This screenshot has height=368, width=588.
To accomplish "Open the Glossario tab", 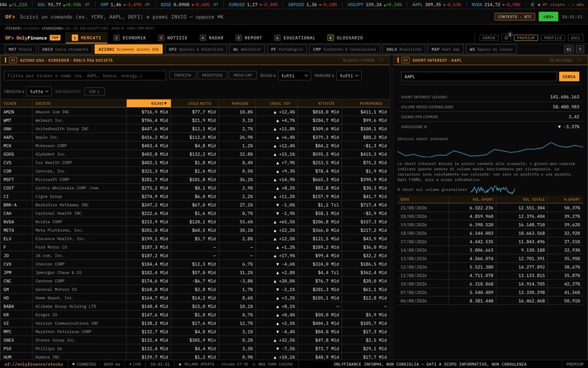I will point(345,38).
